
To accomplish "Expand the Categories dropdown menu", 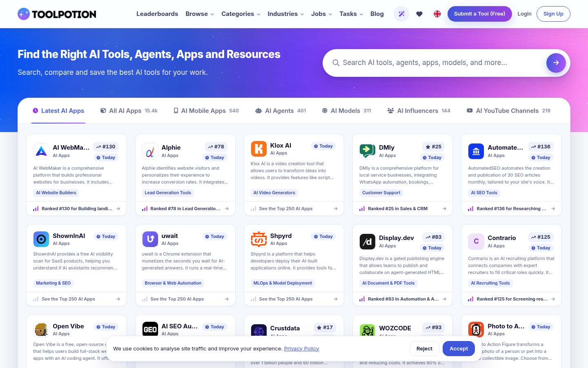I will pyautogui.click(x=241, y=14).
